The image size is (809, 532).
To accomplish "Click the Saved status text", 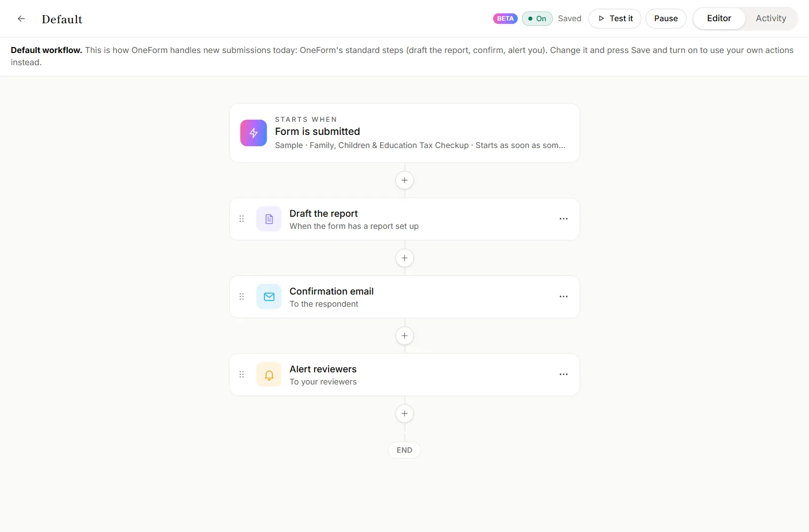I will coord(570,19).
